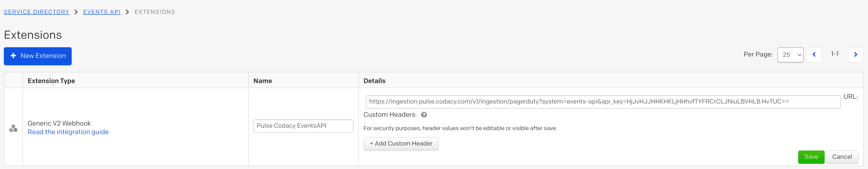Open the Service Directory breadcrumb

pos(36,11)
